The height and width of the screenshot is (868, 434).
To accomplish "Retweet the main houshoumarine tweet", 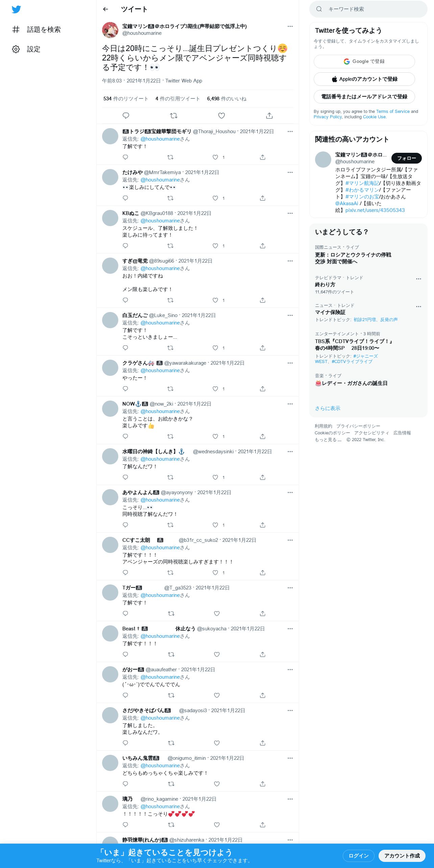I will (174, 116).
